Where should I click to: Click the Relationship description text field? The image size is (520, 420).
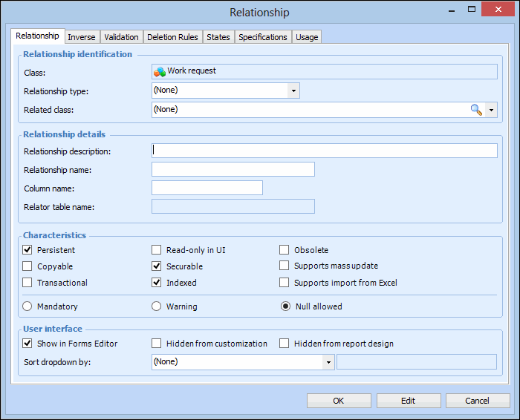tap(324, 151)
